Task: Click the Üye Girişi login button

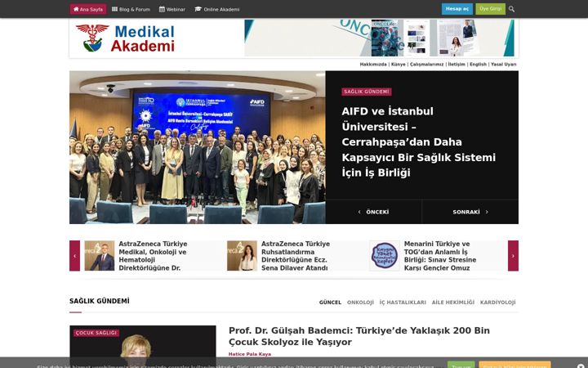Action: tap(490, 9)
